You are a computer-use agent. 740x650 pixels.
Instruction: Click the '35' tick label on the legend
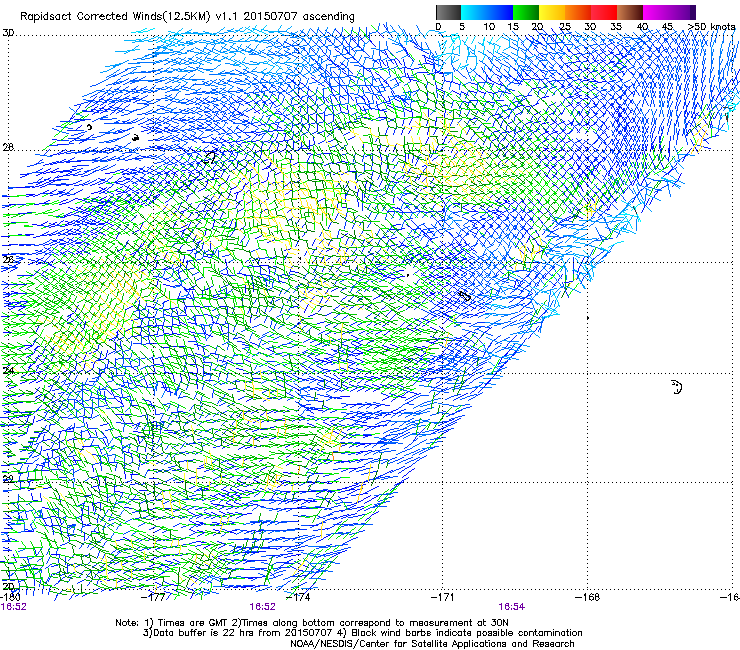point(616,27)
